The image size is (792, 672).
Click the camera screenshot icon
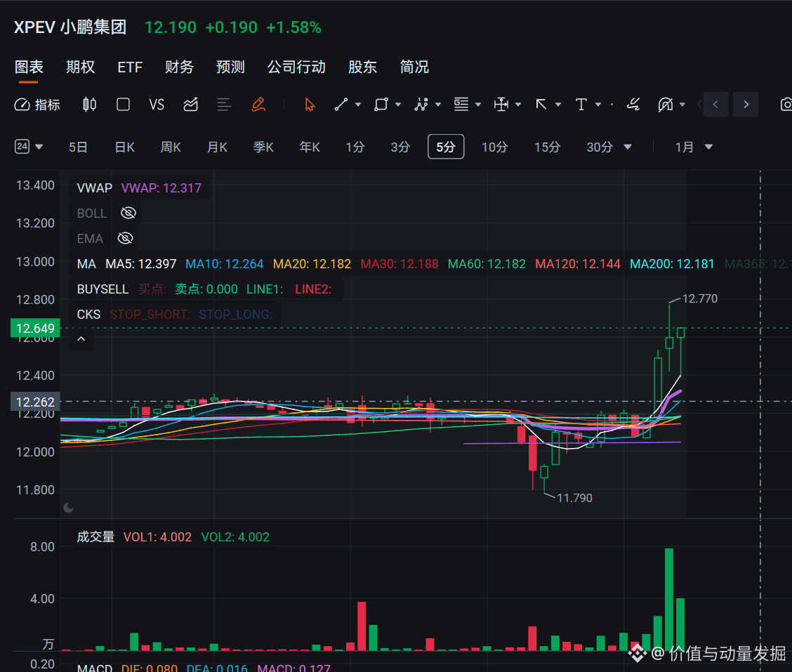click(786, 105)
